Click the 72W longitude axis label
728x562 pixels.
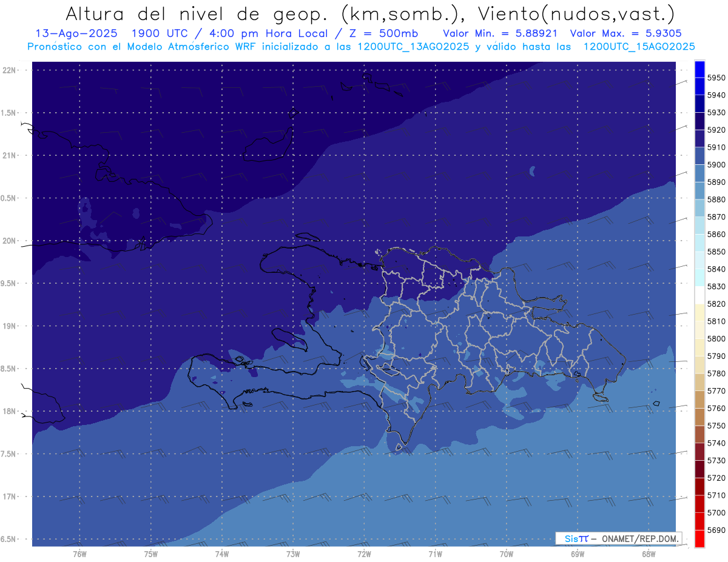point(364,554)
